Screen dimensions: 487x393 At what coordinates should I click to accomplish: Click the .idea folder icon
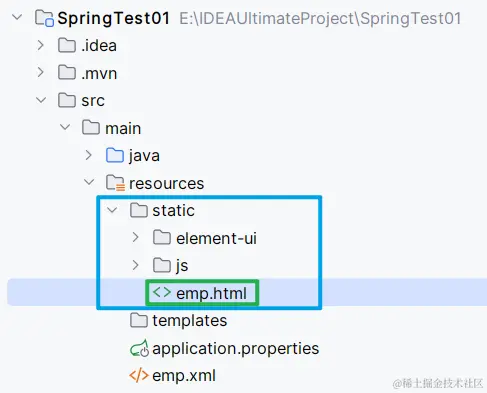click(67, 45)
